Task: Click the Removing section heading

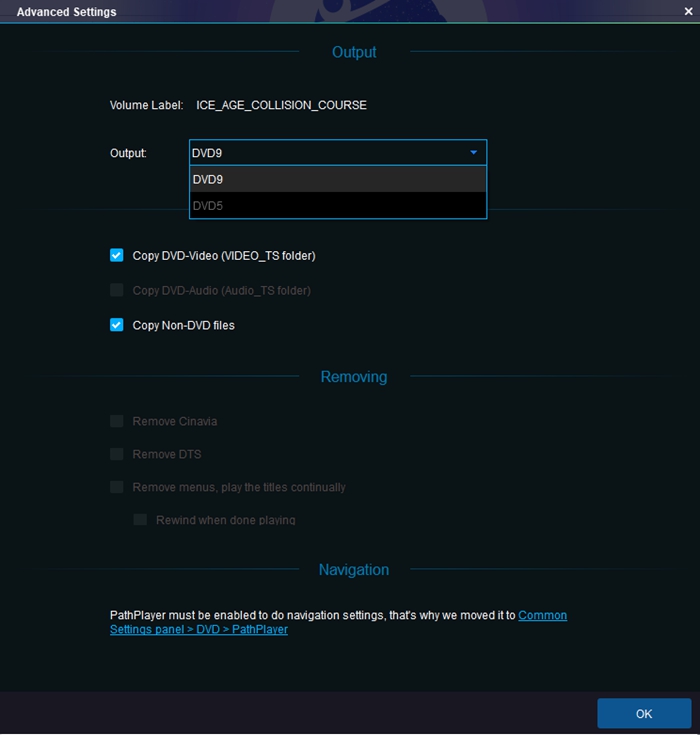Action: 354,377
